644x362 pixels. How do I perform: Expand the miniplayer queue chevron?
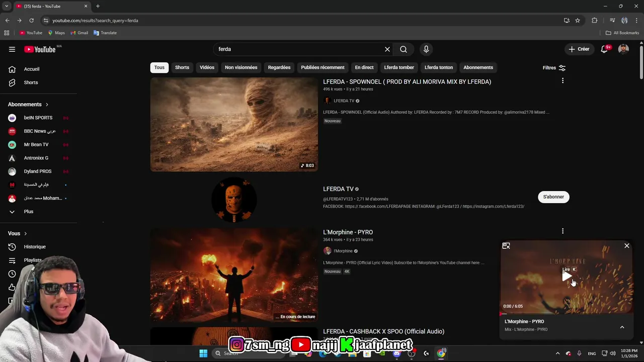point(622,327)
